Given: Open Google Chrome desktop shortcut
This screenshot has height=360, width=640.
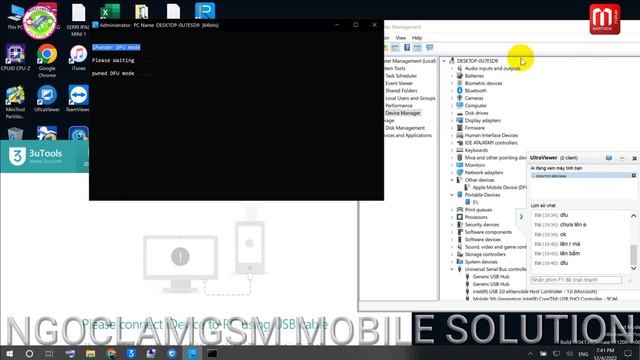Looking at the screenshot, I should click(47, 60).
